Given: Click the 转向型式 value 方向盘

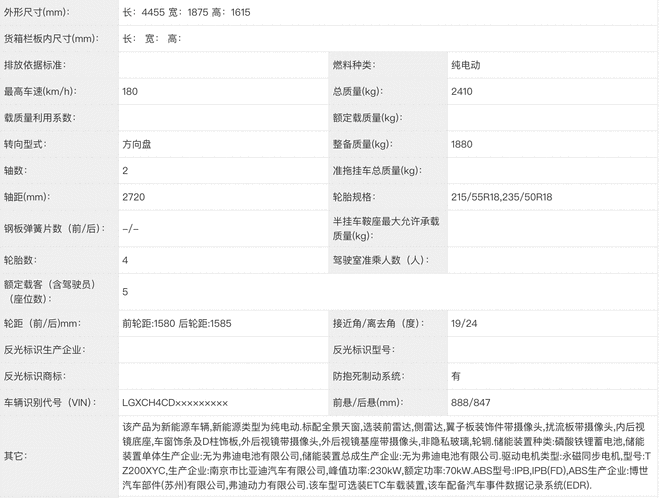Looking at the screenshot, I should [x=138, y=144].
